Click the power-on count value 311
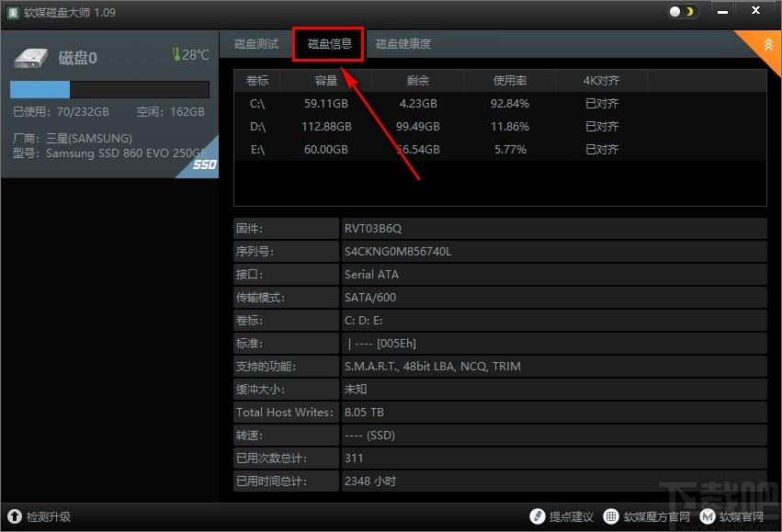This screenshot has width=782, height=532. 354,458
